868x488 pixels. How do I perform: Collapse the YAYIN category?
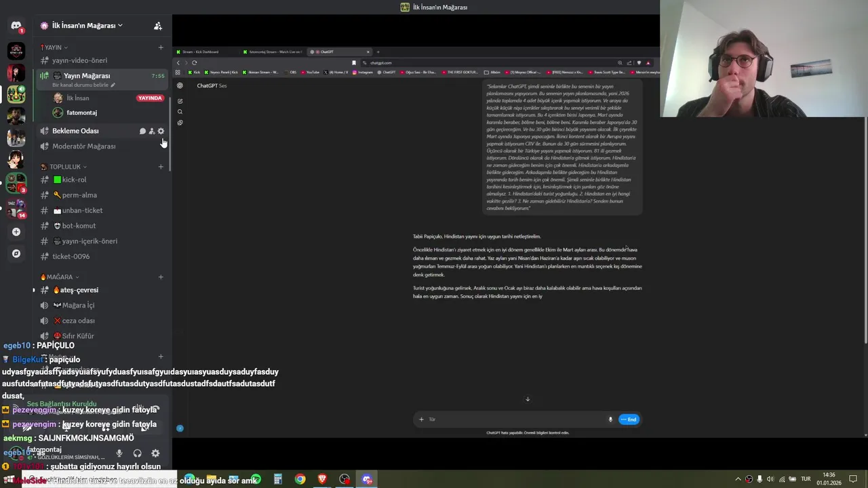point(56,47)
